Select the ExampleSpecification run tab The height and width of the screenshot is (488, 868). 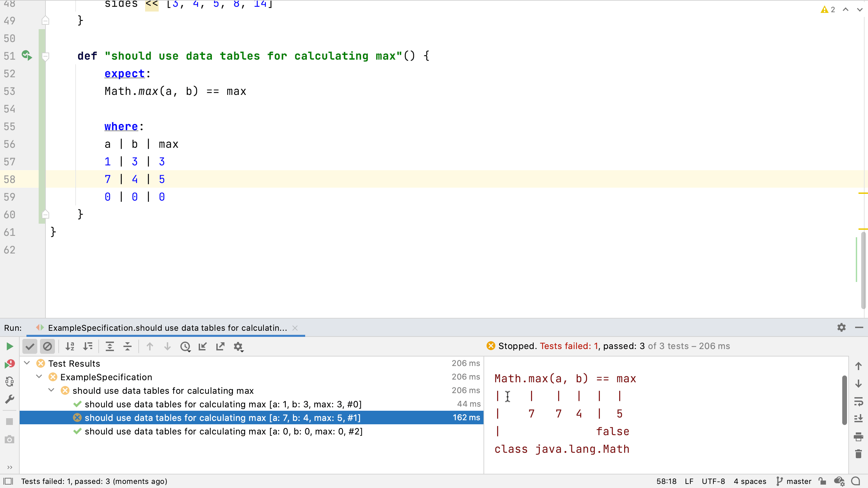pos(167,328)
